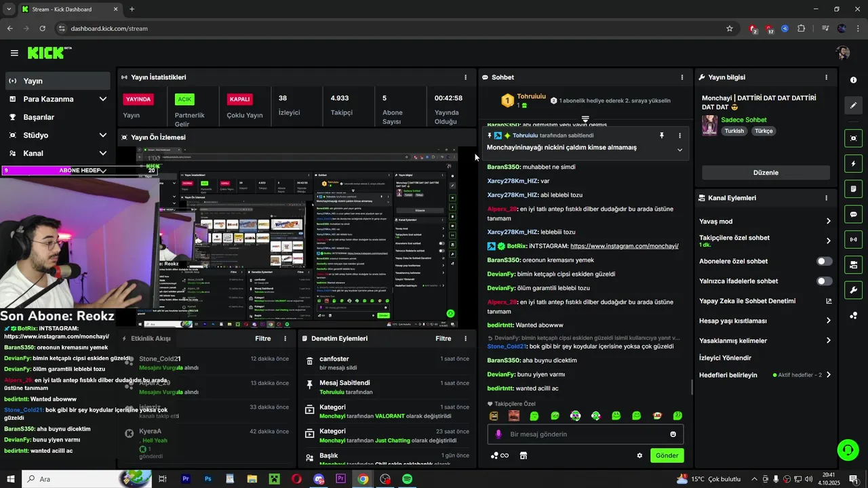Click İzleyici Yönlendir option
The image size is (868, 488).
click(725, 358)
